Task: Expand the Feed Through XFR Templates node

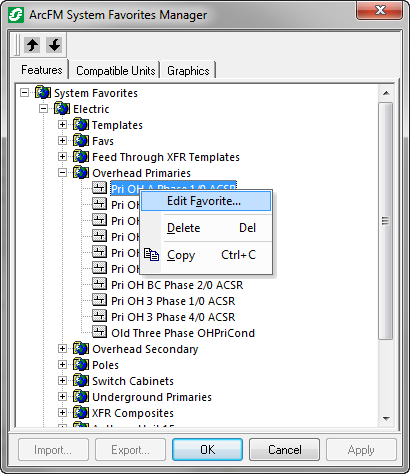Action: 62,157
